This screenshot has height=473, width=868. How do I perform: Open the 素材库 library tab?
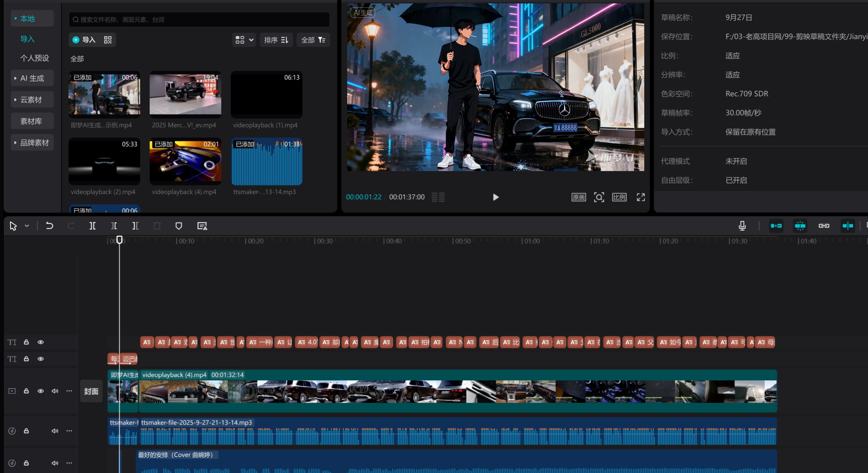pos(31,121)
